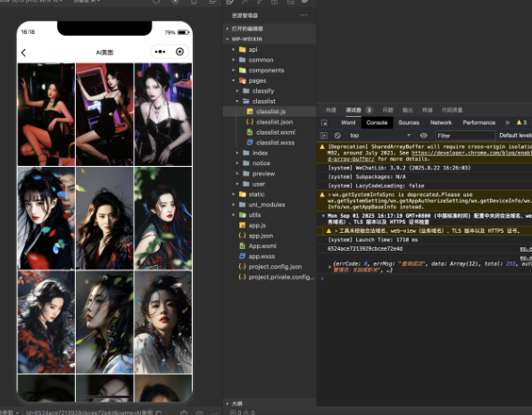The height and width of the screenshot is (415, 532).
Task: Open the resource manager more-options menu
Action: pos(303,15)
